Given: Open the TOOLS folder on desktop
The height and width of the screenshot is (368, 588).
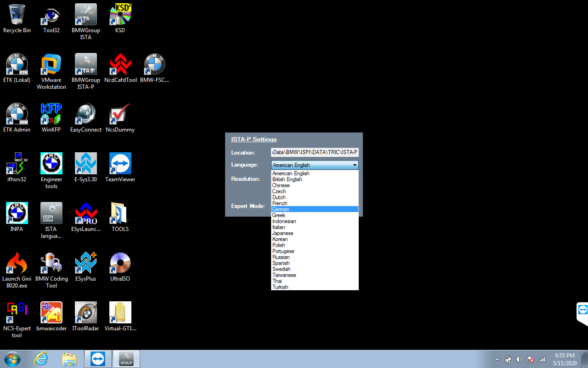Looking at the screenshot, I should [x=120, y=217].
